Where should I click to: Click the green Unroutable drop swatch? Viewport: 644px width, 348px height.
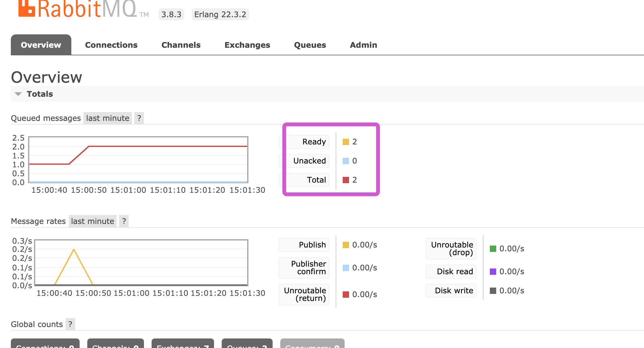pyautogui.click(x=493, y=249)
